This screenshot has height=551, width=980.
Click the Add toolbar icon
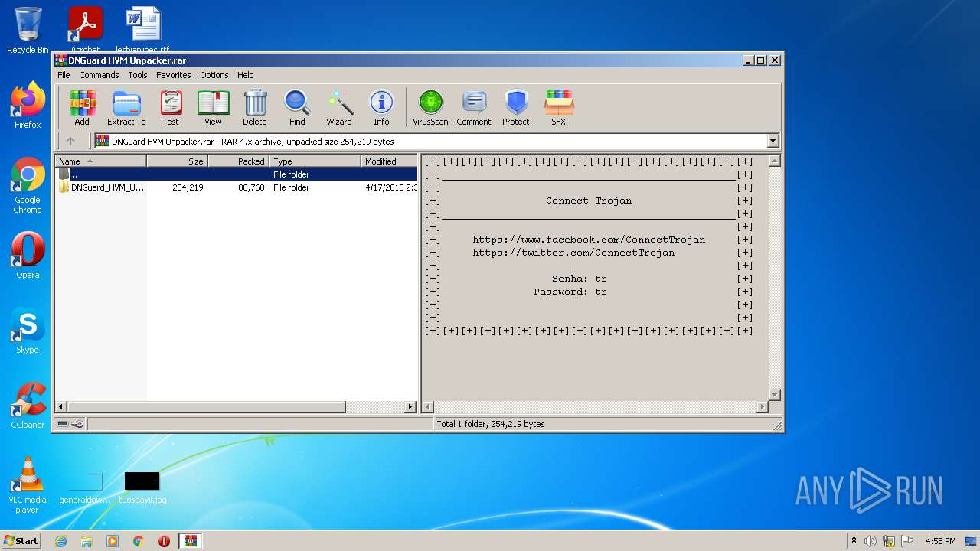82,107
